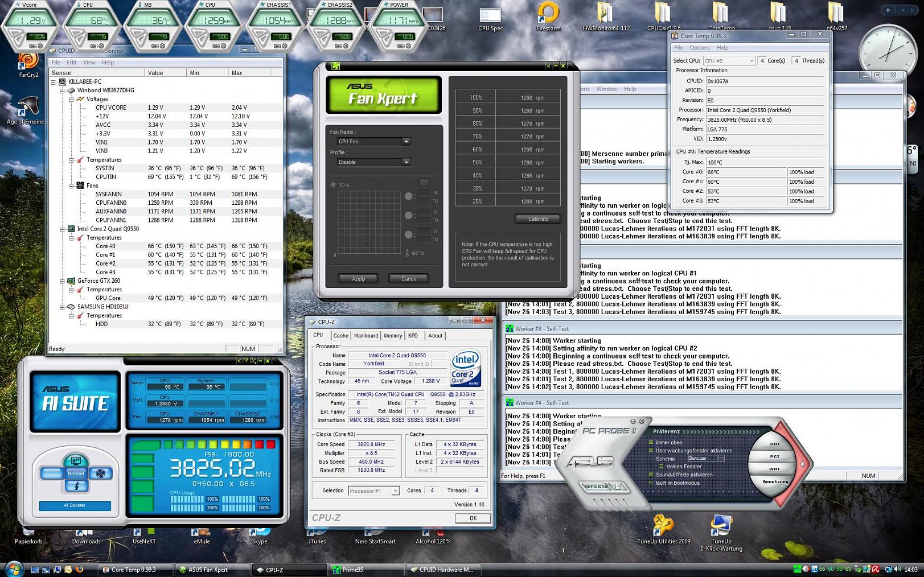Click the monitor icon button in AI Suite
924x577 pixels.
click(76, 460)
